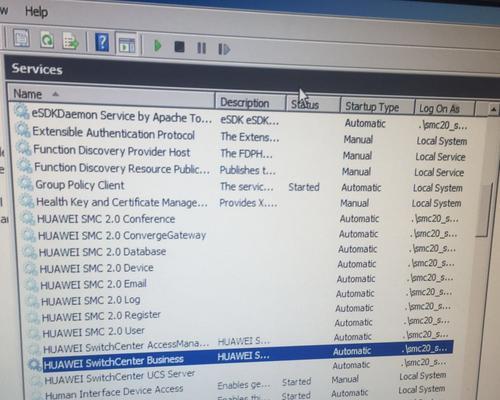Select HUAWEI SMC 2.0 Database service
Image resolution: width=500 pixels, height=400 pixels.
click(102, 252)
